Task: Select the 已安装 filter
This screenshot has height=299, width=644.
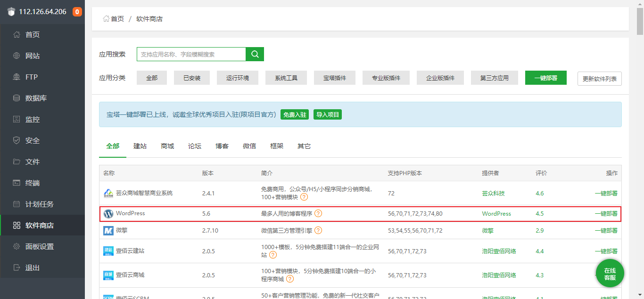Action: click(191, 78)
